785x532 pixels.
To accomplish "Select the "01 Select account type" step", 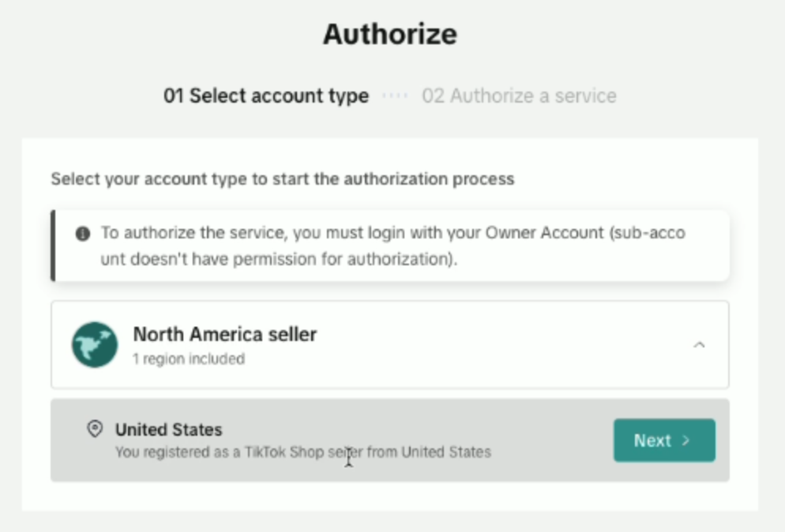I will point(265,96).
